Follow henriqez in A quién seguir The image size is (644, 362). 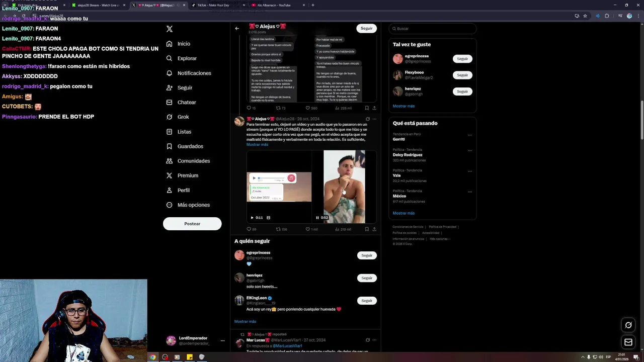click(367, 278)
